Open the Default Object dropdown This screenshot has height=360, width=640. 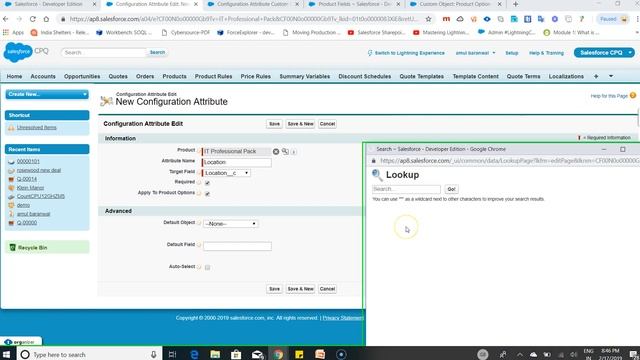231,224
